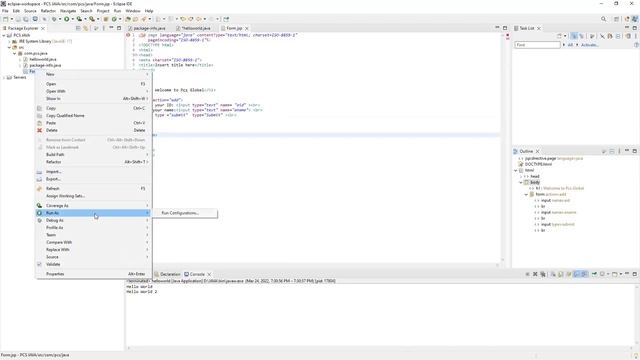
Task: Switch to helloworld.java editor tab
Action: click(193, 28)
